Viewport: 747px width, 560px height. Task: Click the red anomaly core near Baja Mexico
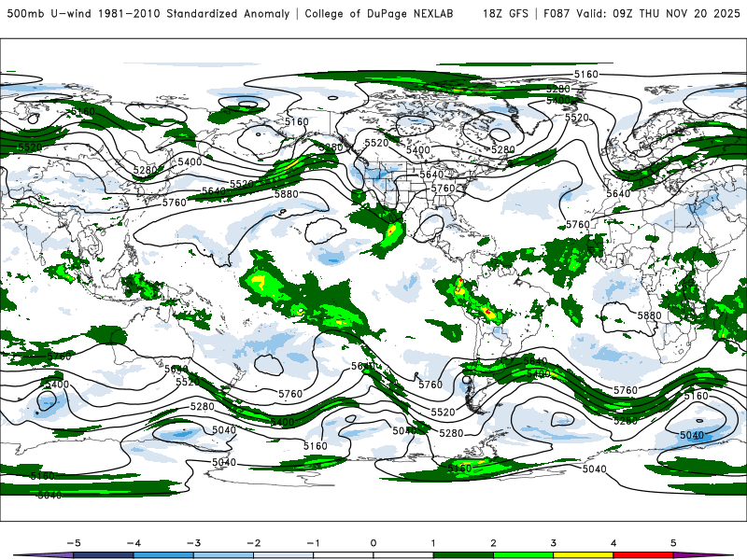point(391,231)
